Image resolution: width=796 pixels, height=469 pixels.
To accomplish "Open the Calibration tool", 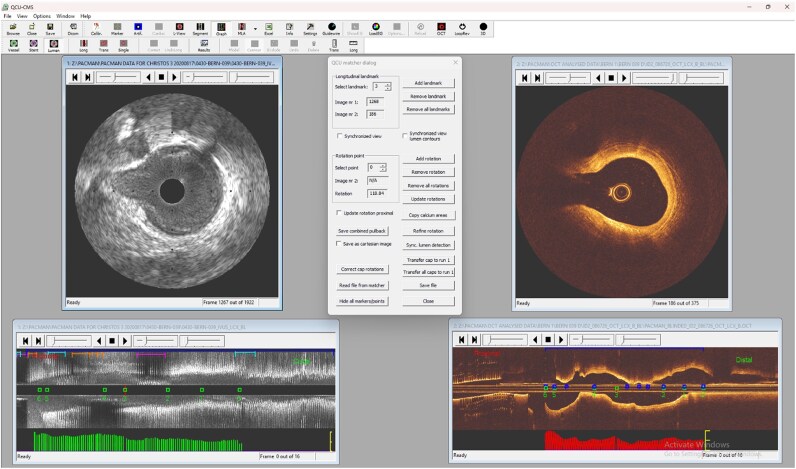I will 95,29.
